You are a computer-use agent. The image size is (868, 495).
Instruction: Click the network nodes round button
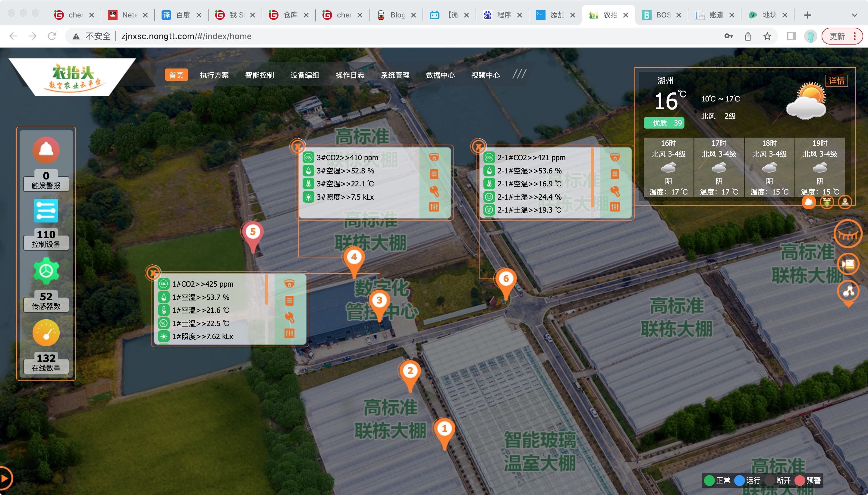[x=848, y=291]
